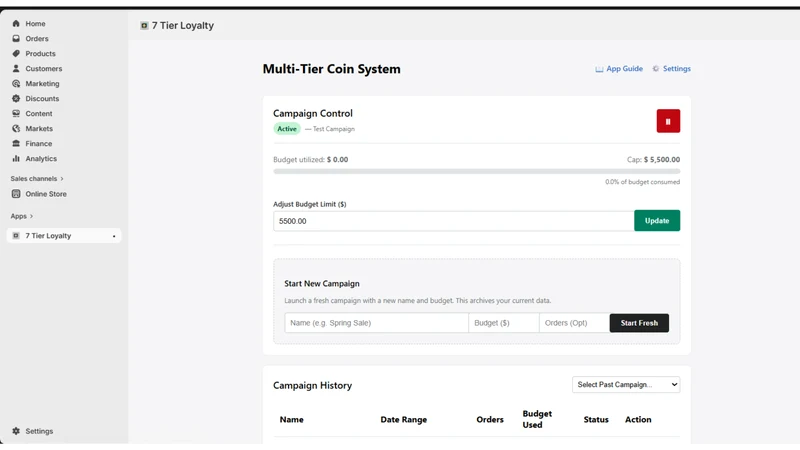Open the app Settings link
The image size is (800, 450).
click(x=677, y=68)
